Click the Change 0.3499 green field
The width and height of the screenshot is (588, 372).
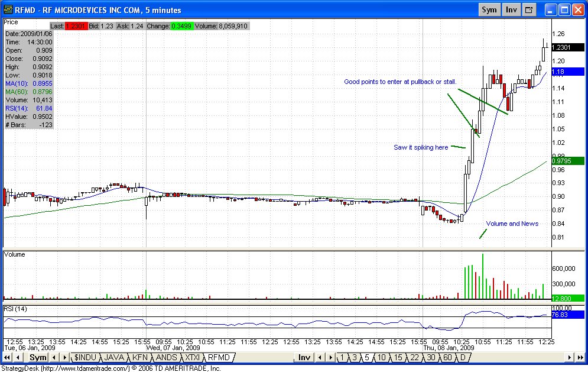[x=181, y=26]
